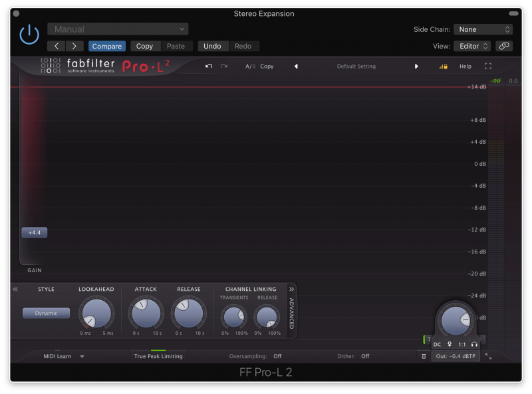Select next preset with right triangle
The image size is (532, 394).
(416, 67)
